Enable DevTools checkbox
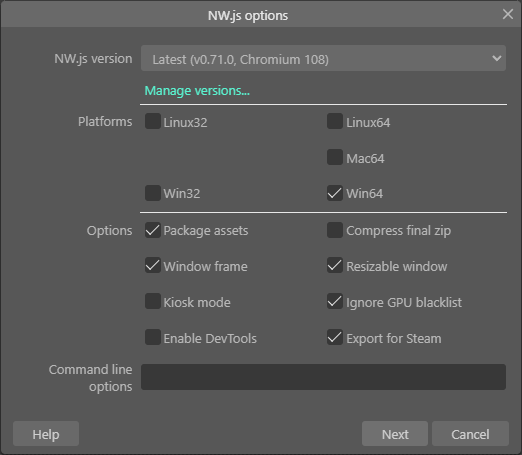 [x=153, y=337]
